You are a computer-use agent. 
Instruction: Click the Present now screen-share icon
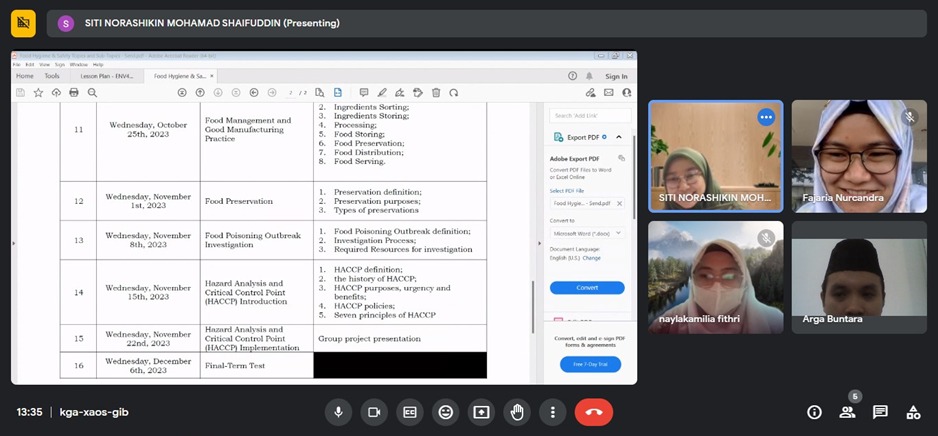(x=481, y=412)
